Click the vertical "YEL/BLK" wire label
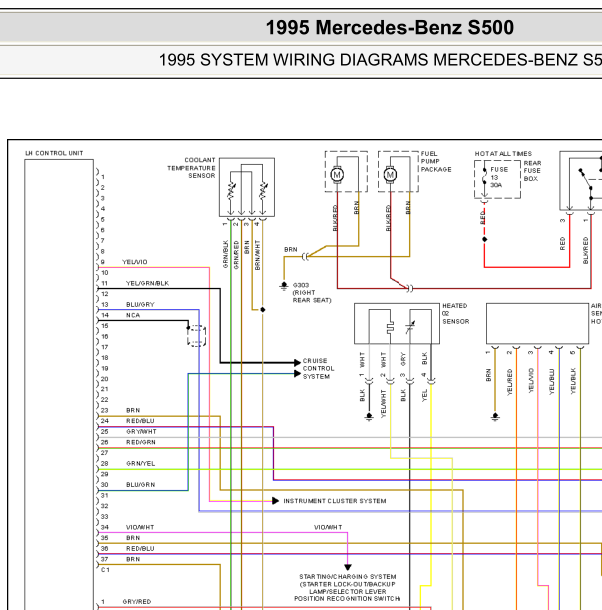This screenshot has width=602, height=610. point(573,381)
